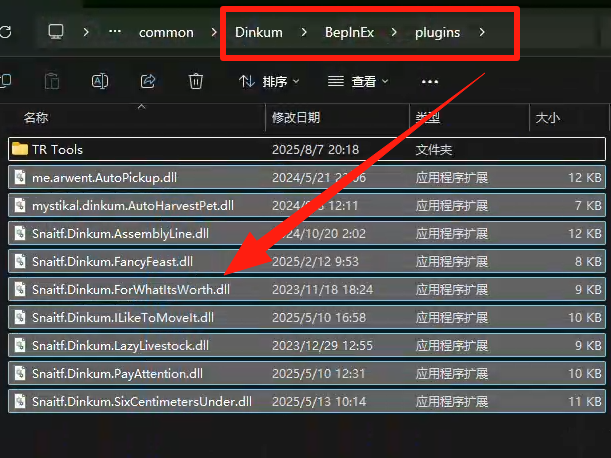Click the Rename toolbar icon
This screenshot has height=458, width=611.
(100, 81)
